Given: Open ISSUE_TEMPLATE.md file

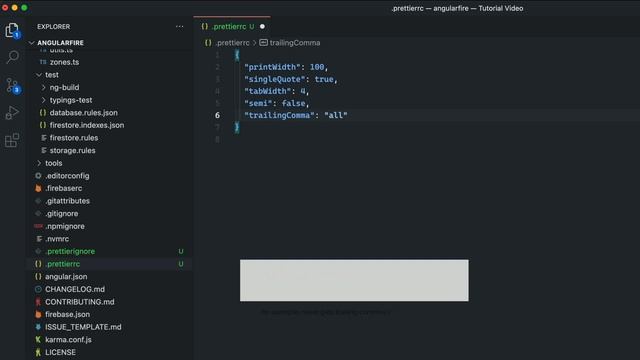Looking at the screenshot, I should pos(83,327).
